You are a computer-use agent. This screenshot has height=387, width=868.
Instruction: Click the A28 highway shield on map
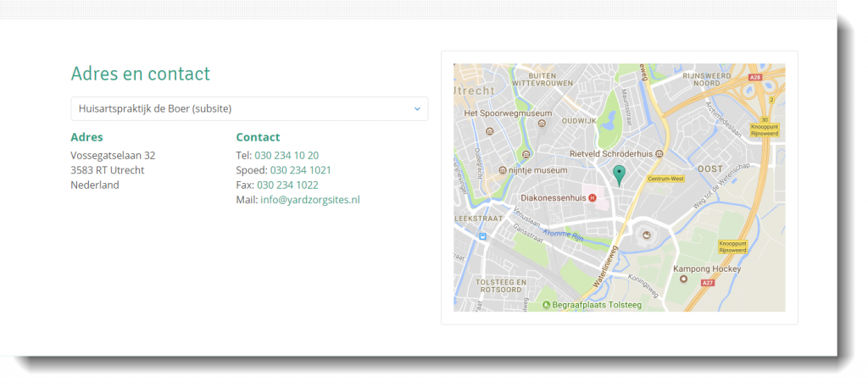(754, 77)
